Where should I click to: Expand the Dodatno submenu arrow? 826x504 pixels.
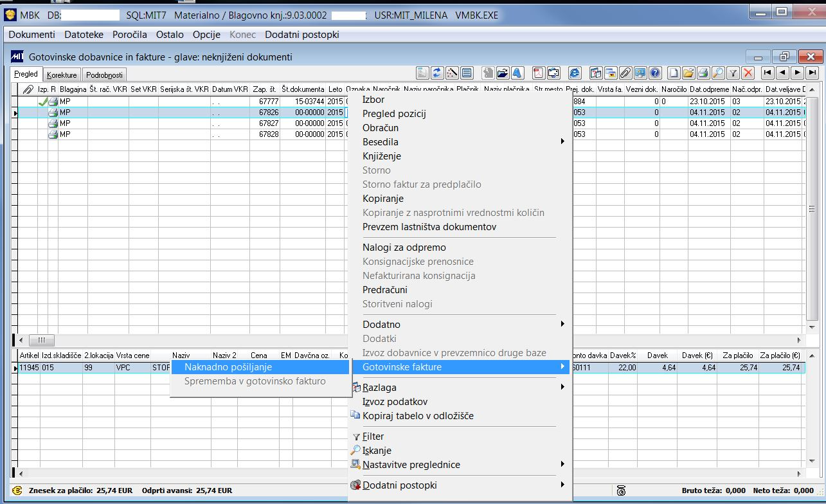pos(562,325)
